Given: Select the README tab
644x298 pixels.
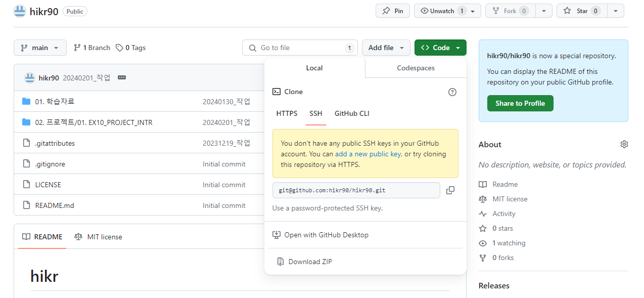Looking at the screenshot, I should coord(42,237).
